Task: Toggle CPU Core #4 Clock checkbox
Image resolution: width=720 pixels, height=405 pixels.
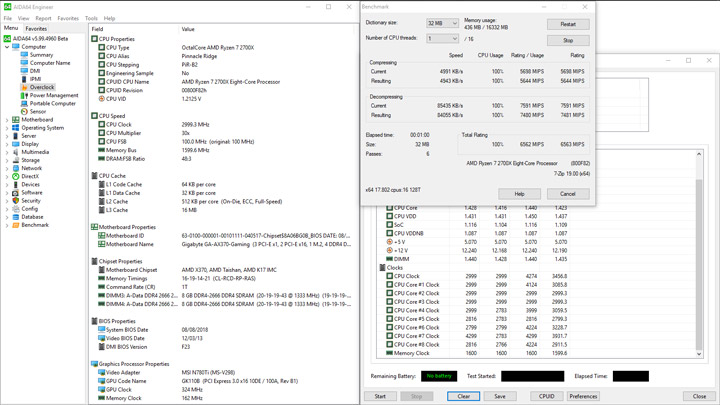Action: [389, 310]
